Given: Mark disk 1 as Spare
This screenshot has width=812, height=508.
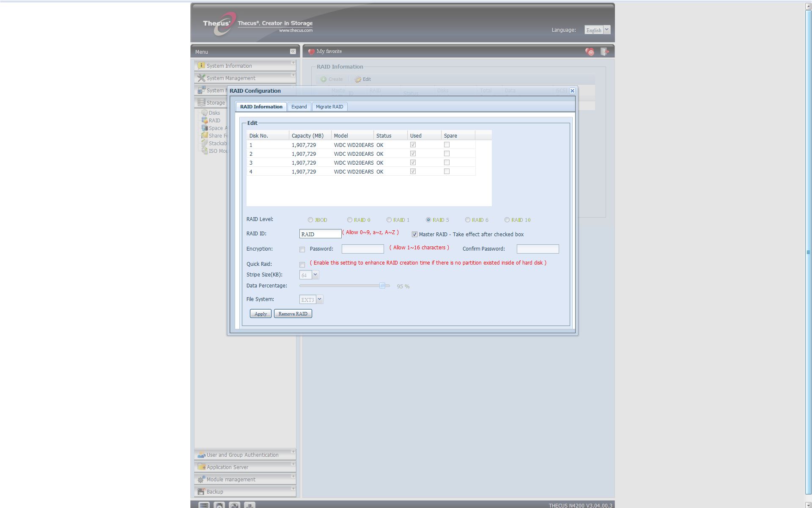Looking at the screenshot, I should pos(447,145).
